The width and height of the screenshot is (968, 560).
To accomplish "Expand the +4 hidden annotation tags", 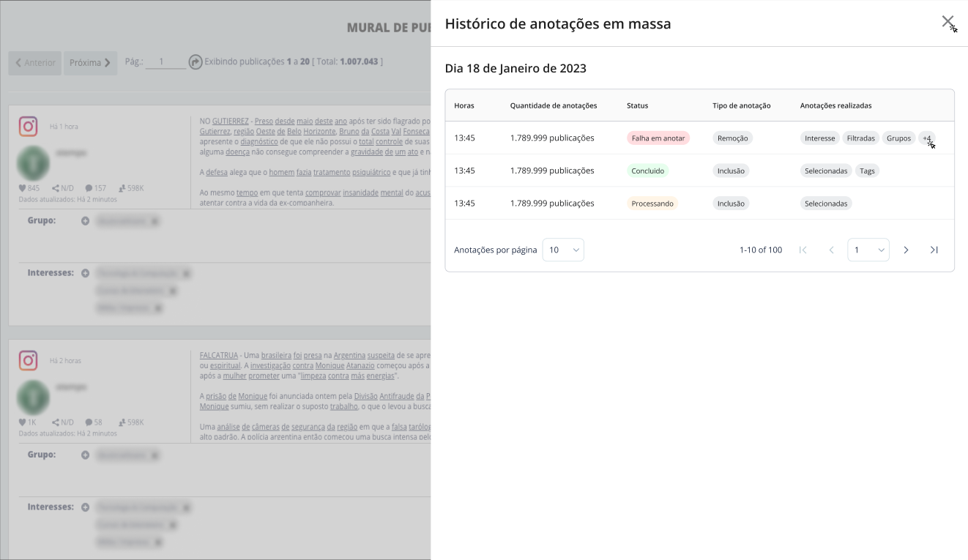I will 926,138.
